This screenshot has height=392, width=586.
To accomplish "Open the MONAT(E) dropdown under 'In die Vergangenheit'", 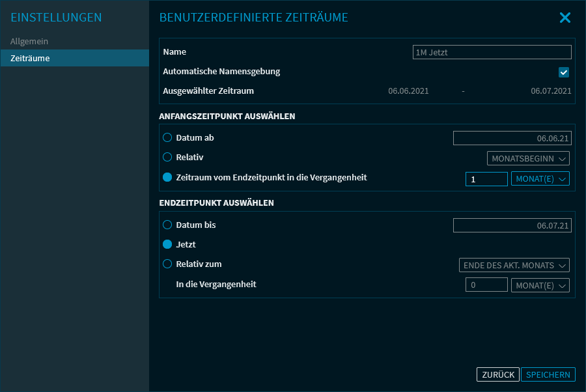I will 540,285.
